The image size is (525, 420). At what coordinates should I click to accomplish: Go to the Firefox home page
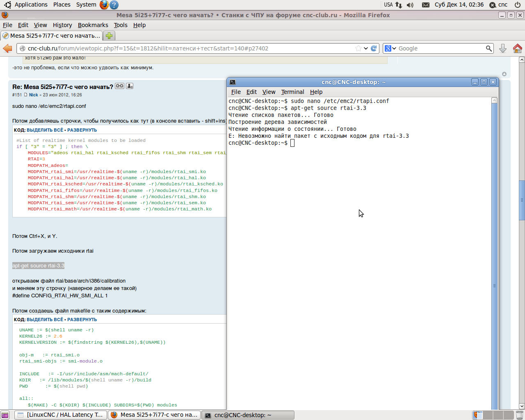(518, 48)
